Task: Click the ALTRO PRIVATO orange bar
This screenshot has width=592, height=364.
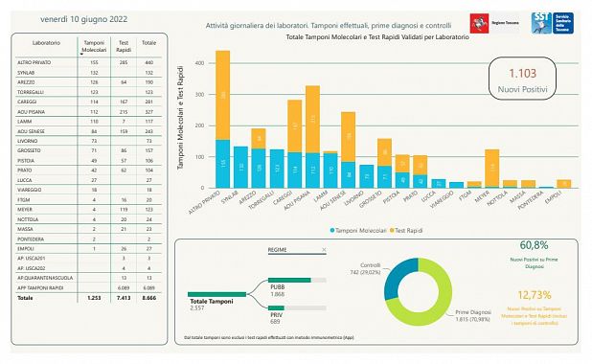Action: tap(223, 95)
